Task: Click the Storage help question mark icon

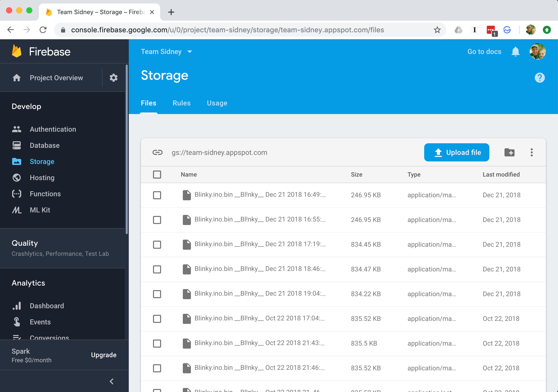Action: 540,78
